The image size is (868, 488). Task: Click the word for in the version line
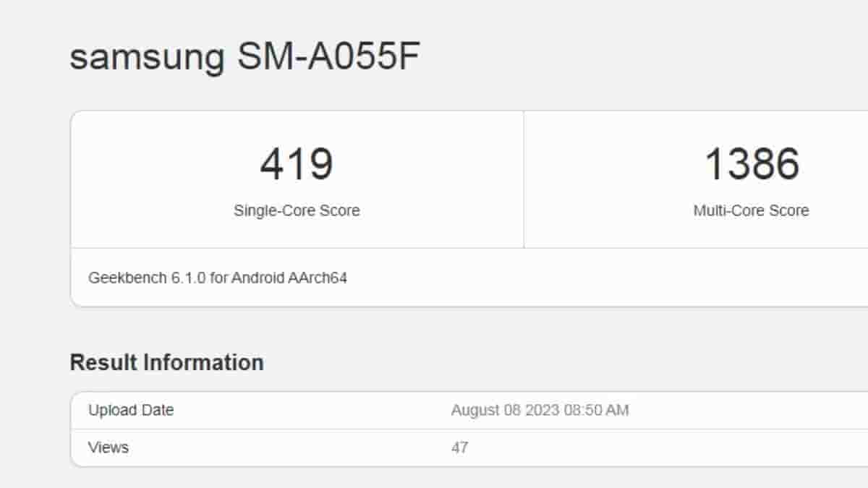(218, 278)
